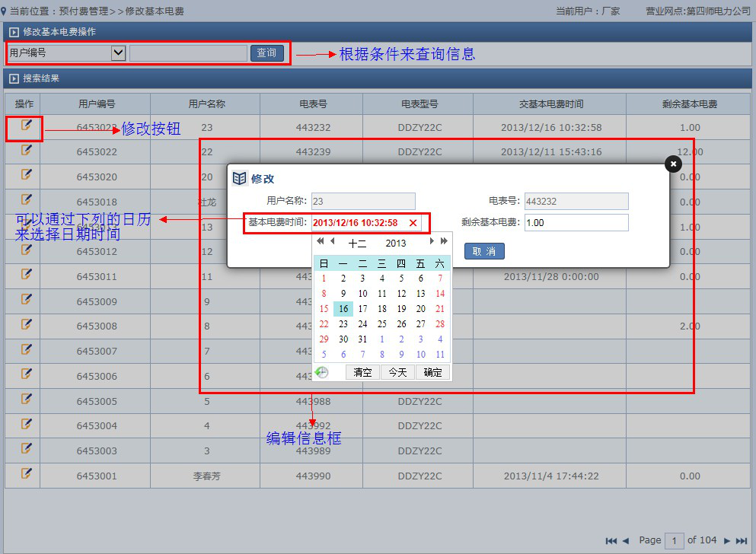Select day 28 in calendar
Screen dimensions: 756x554
440,324
